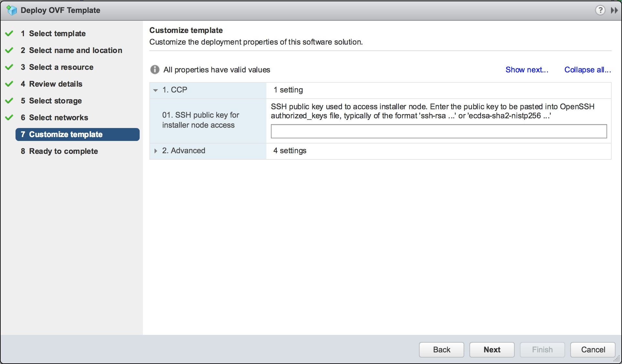Click the disclosure triangle next to 1. CCP
Viewport: 622px width, 364px height.
tap(155, 90)
